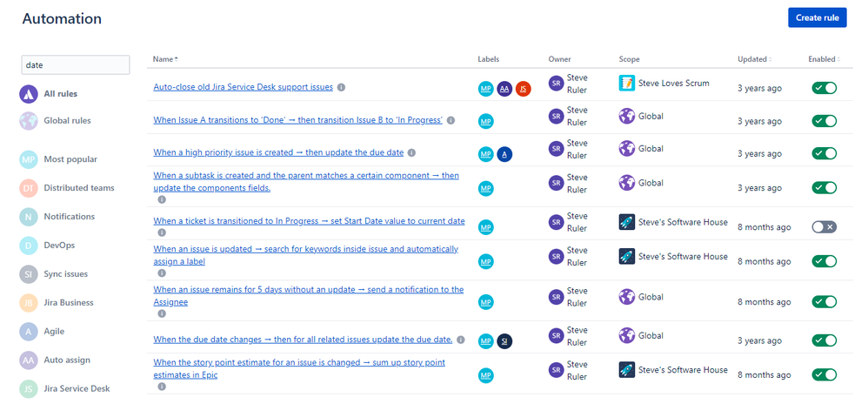Screen dimensions: 868x404
Task: Click the Scope column header
Action: click(630, 59)
